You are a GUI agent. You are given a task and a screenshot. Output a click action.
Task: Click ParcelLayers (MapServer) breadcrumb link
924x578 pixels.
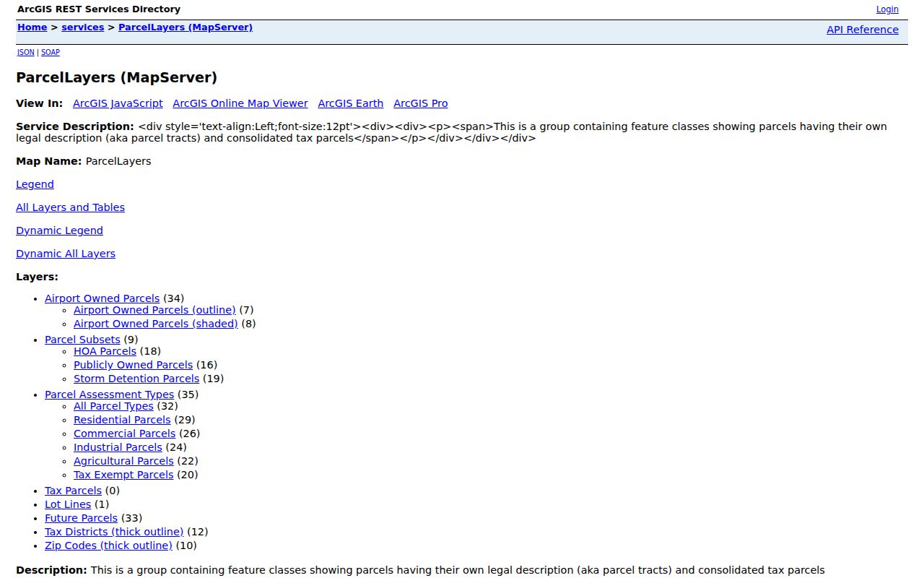pos(186,27)
